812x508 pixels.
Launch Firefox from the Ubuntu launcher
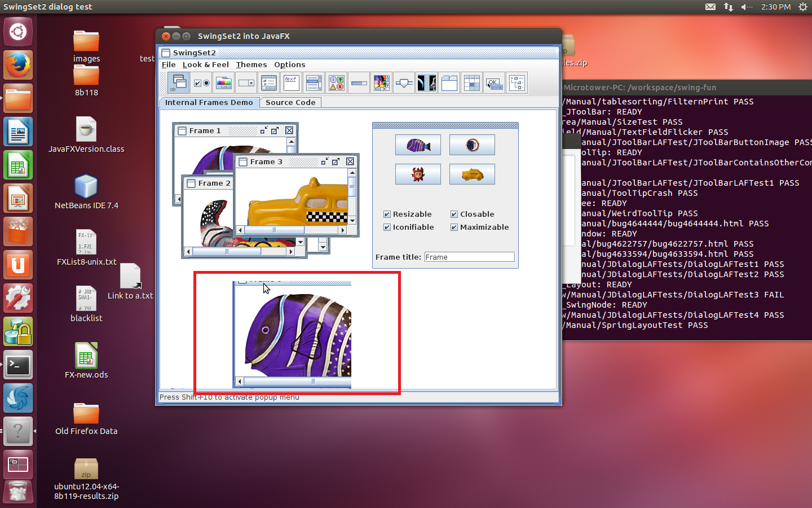18,65
